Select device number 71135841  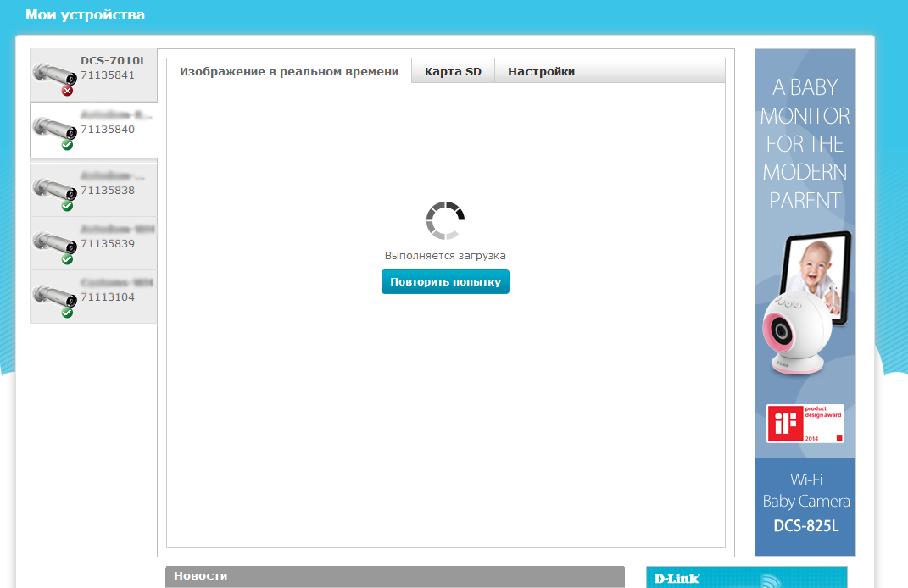[x=108, y=75]
